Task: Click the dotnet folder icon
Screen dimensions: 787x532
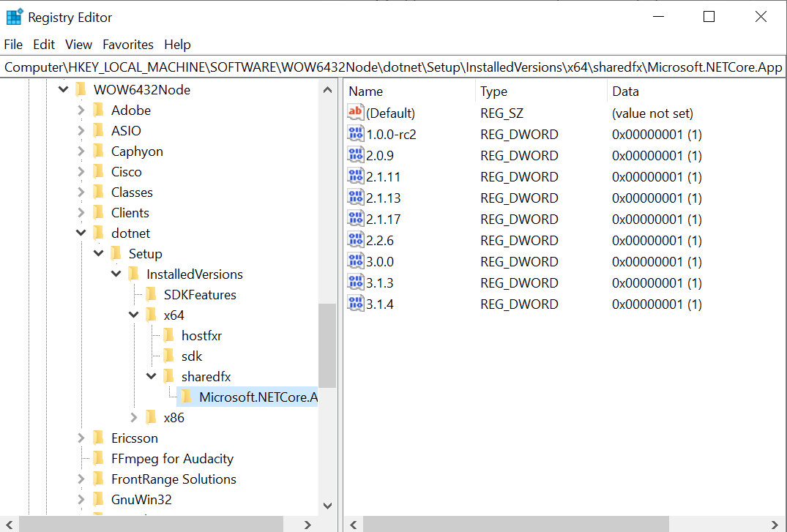Action: tap(98, 233)
